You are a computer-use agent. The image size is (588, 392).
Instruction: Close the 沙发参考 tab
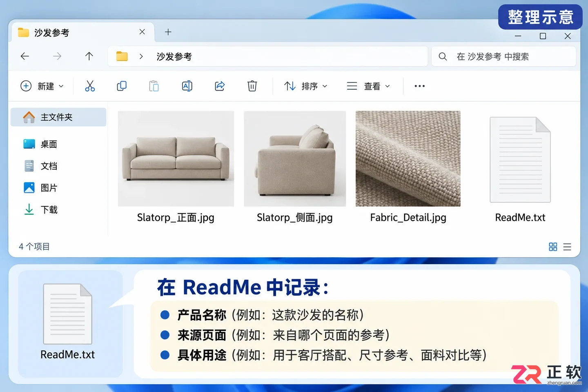(142, 32)
